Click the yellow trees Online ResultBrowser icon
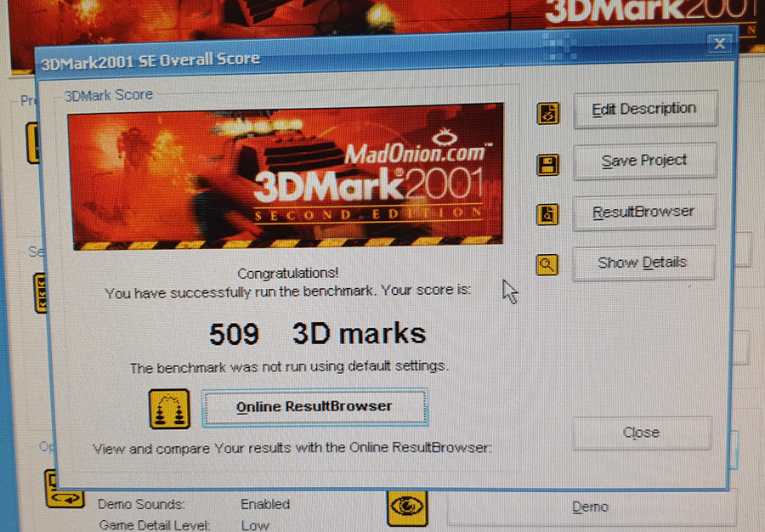This screenshot has width=765, height=532. [169, 409]
